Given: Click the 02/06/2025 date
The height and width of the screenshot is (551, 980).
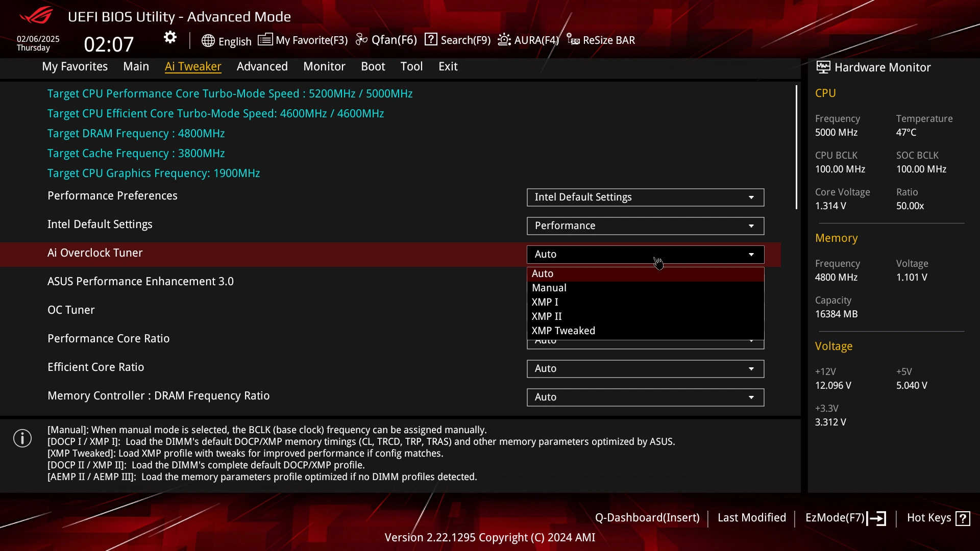Looking at the screenshot, I should 38,39.
